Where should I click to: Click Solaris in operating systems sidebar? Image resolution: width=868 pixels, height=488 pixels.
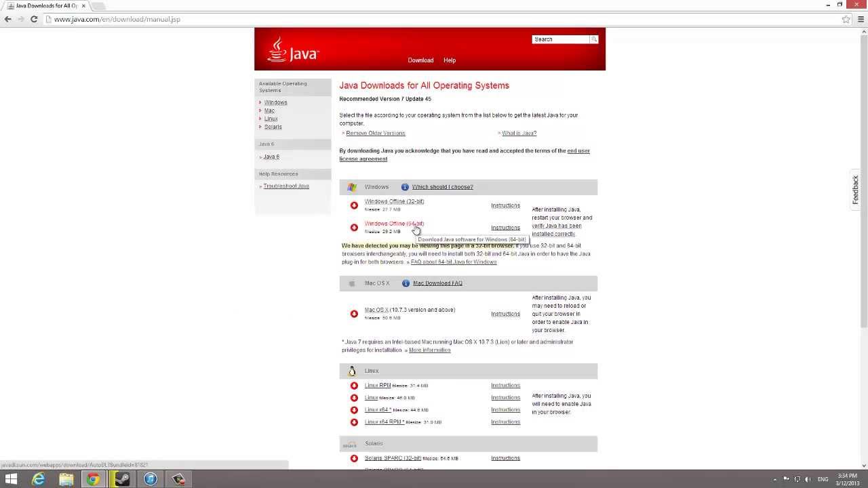pyautogui.click(x=273, y=127)
